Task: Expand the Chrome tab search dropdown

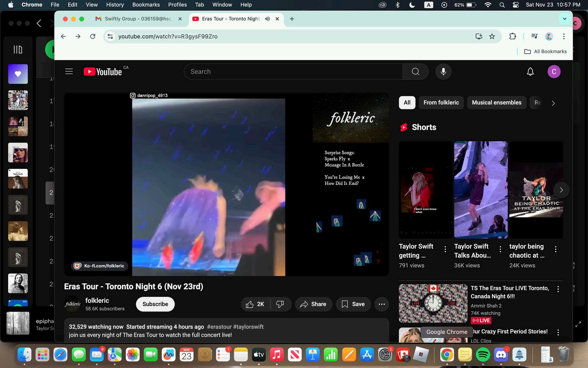Action: (x=565, y=19)
